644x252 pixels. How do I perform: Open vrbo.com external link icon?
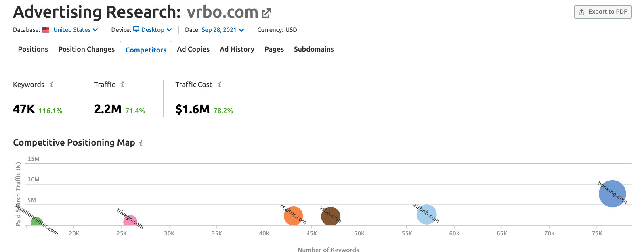click(266, 13)
